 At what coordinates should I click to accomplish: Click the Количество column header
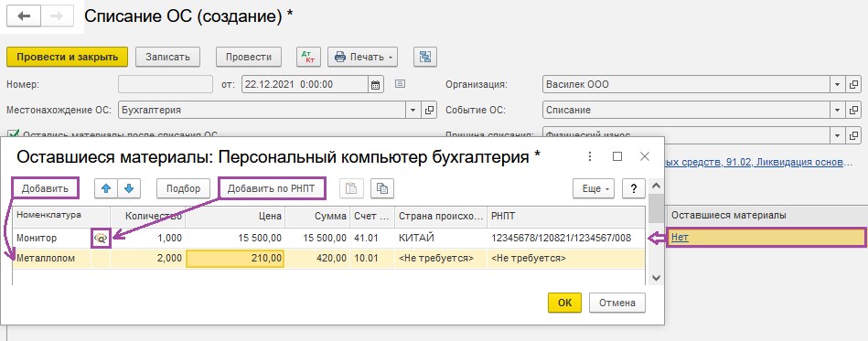tap(148, 217)
